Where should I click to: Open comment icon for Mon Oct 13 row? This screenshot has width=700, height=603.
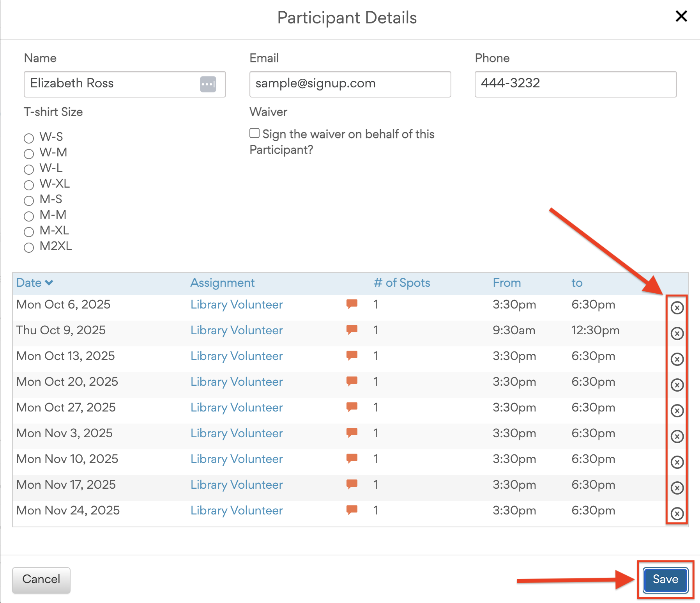[x=352, y=355]
